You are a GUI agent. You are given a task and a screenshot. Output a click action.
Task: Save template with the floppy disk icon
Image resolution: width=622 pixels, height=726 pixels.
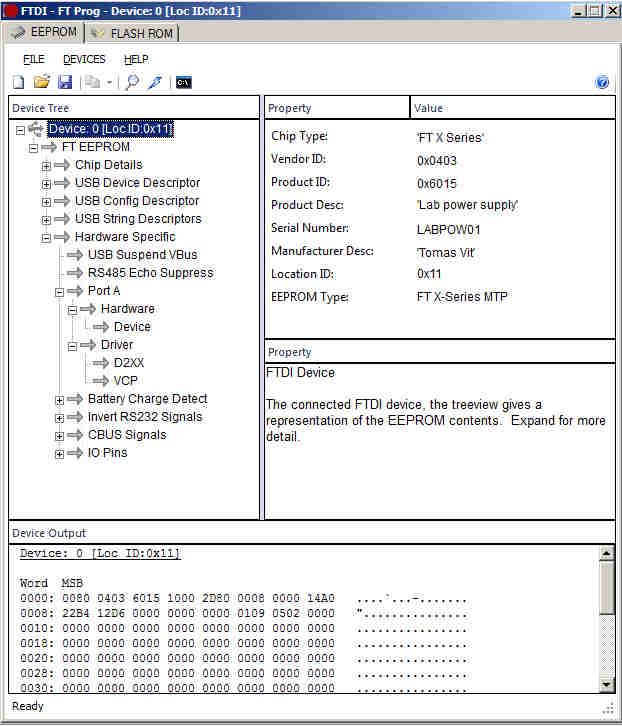click(65, 83)
